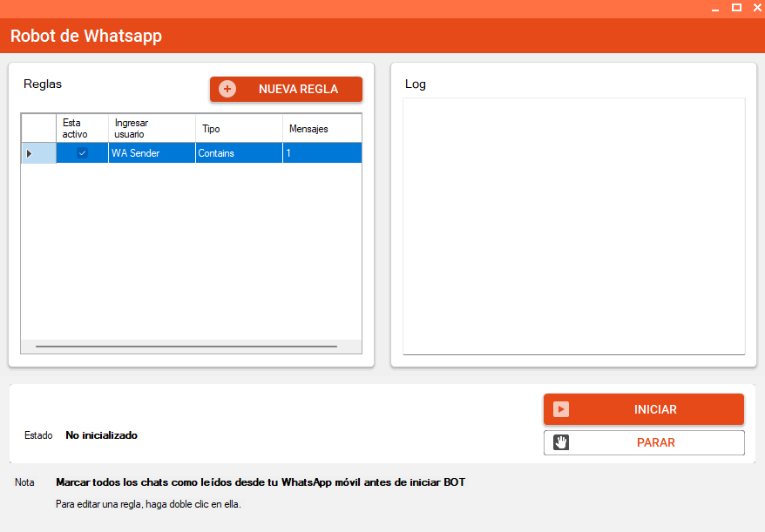
Task: Click the rules table horizontal scrollbar
Action: pos(186,347)
